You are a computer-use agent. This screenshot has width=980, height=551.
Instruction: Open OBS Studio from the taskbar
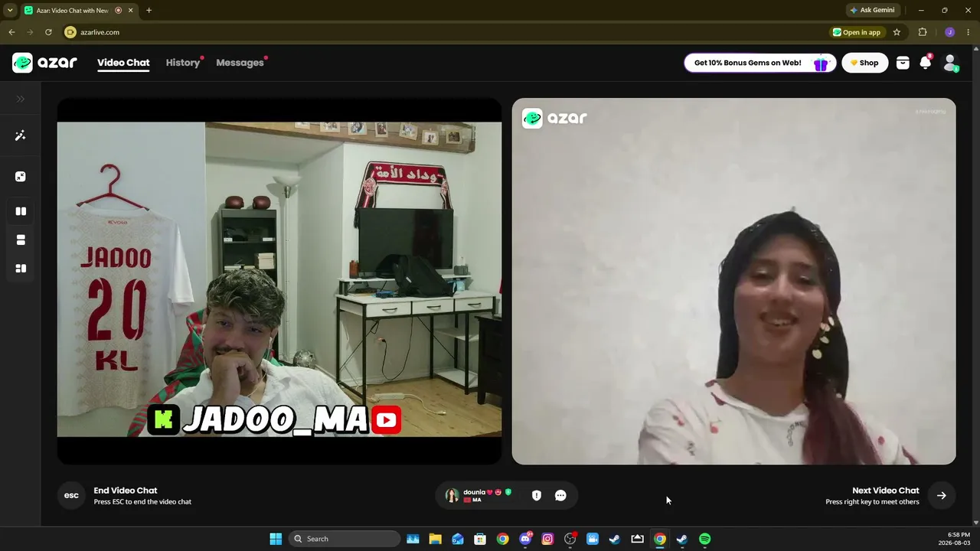570,539
